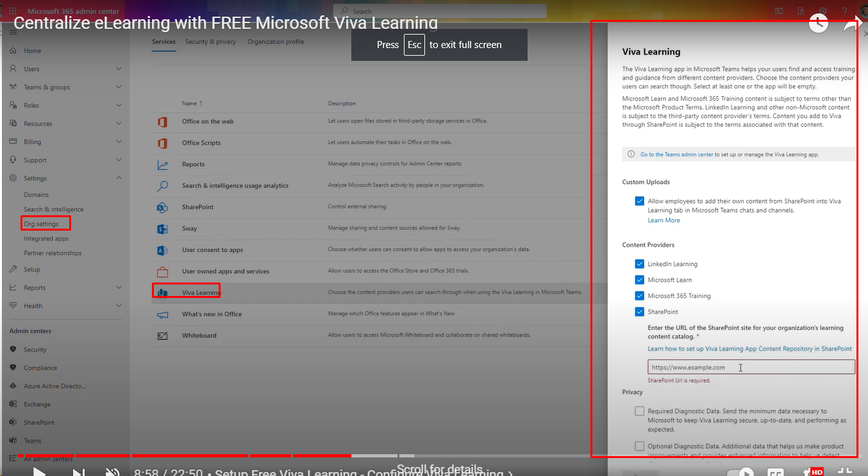Expand the Health menu chevron
The width and height of the screenshot is (868, 476).
(x=119, y=306)
